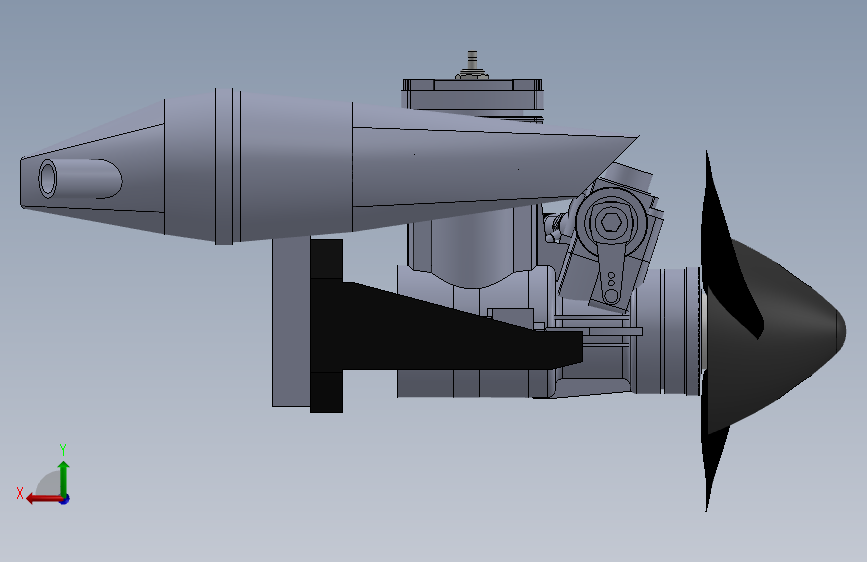Click the blue Z axis dot on the triad
This screenshot has height=562, width=867.
65,499
